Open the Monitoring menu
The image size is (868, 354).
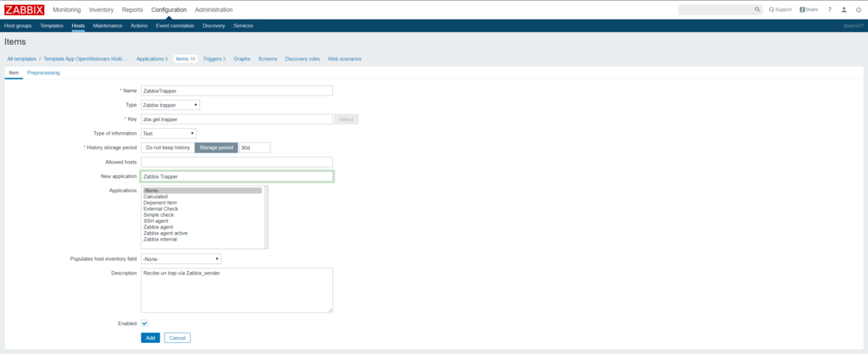(x=67, y=9)
